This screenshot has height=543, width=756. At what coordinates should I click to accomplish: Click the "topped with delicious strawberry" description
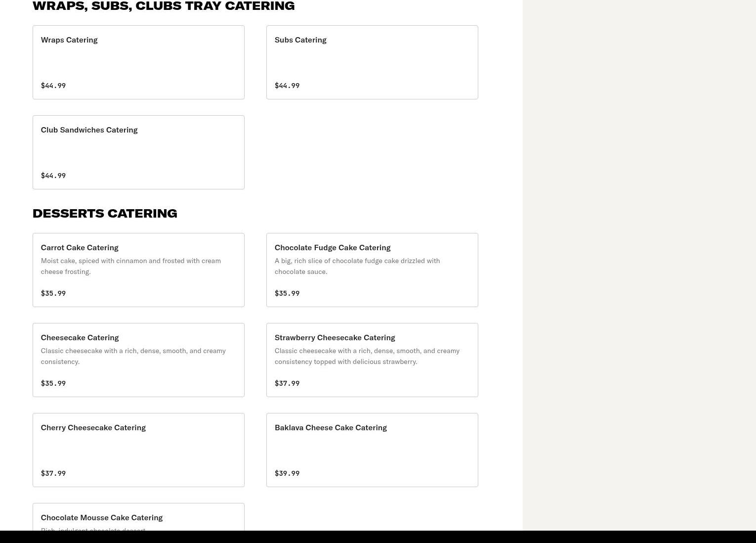point(367,356)
